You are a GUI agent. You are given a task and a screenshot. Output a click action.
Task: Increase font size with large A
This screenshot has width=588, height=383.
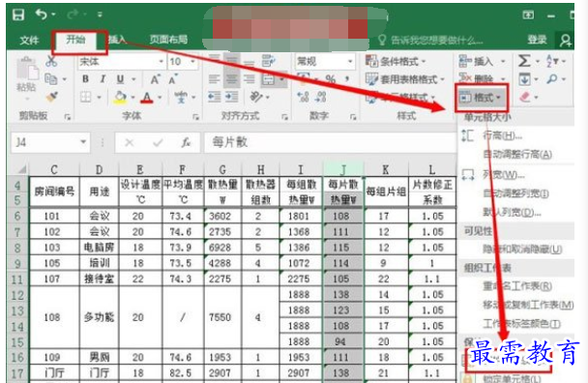[155, 79]
